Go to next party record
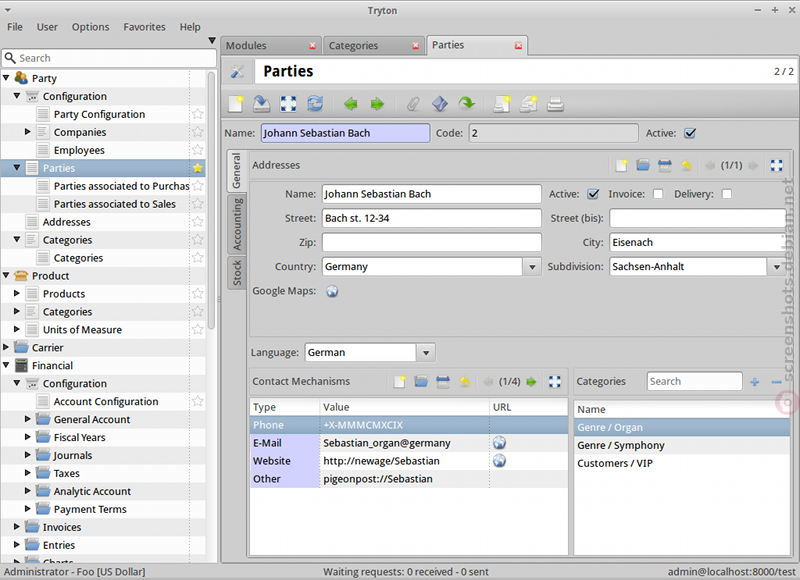 pos(377,104)
